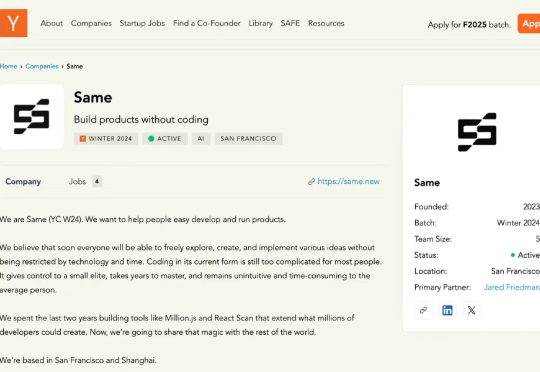
Task: Select the AI industry tag
Action: pyautogui.click(x=201, y=138)
